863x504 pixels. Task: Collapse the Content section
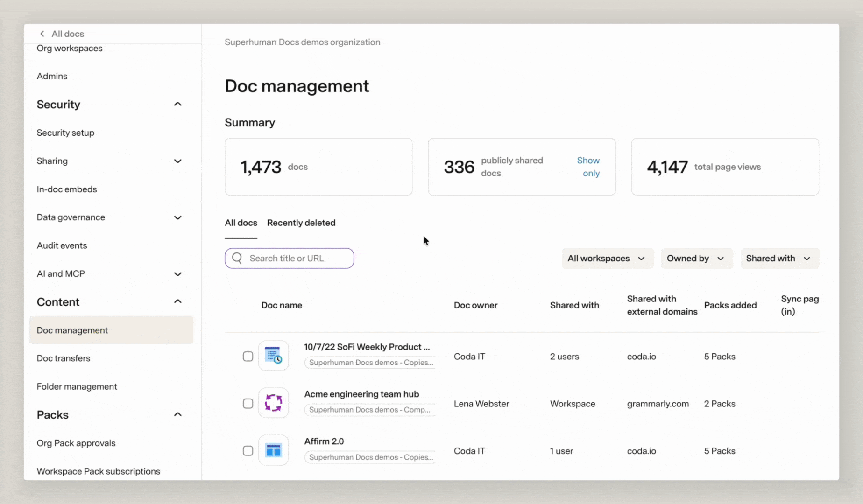[x=177, y=301]
